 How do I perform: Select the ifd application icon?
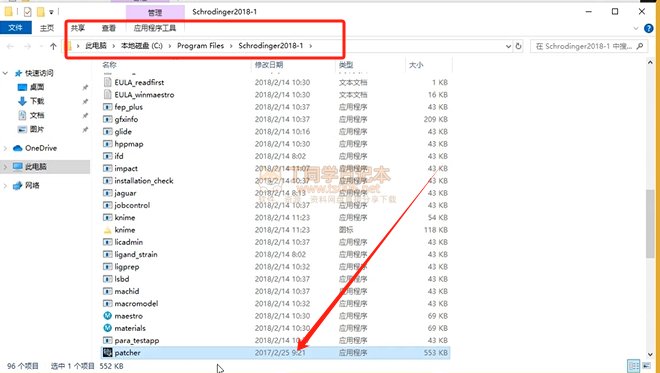tap(108, 156)
